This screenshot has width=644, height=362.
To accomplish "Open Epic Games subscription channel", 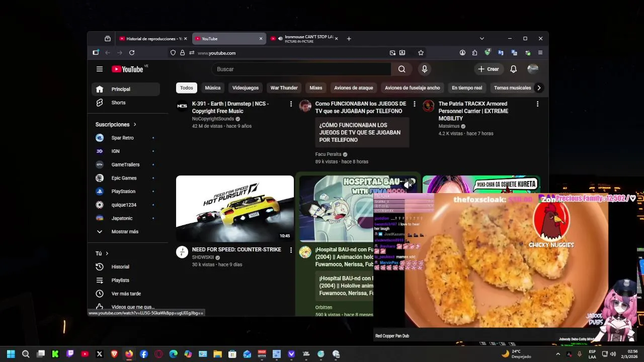I will (126, 178).
